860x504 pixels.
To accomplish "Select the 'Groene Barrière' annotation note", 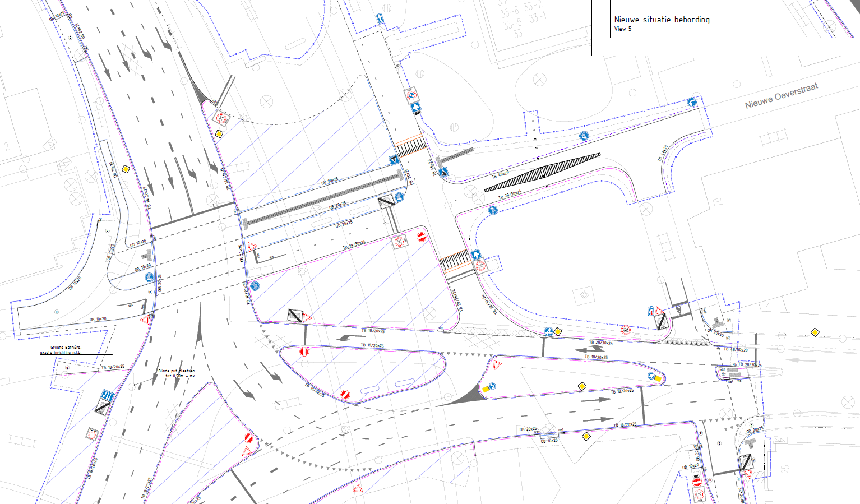I will click(66, 348).
